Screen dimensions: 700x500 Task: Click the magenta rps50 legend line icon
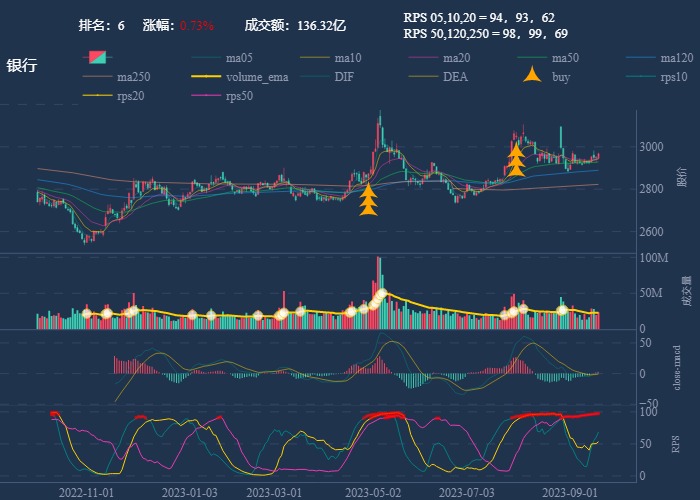click(206, 96)
